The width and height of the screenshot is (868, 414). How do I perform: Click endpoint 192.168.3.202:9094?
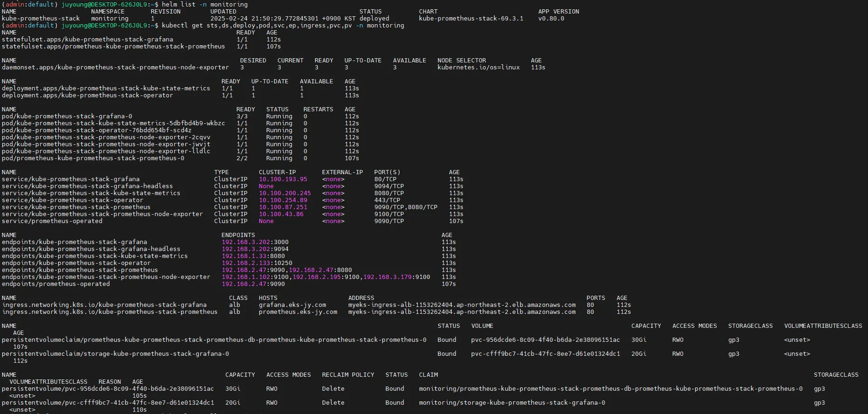pyautogui.click(x=255, y=249)
